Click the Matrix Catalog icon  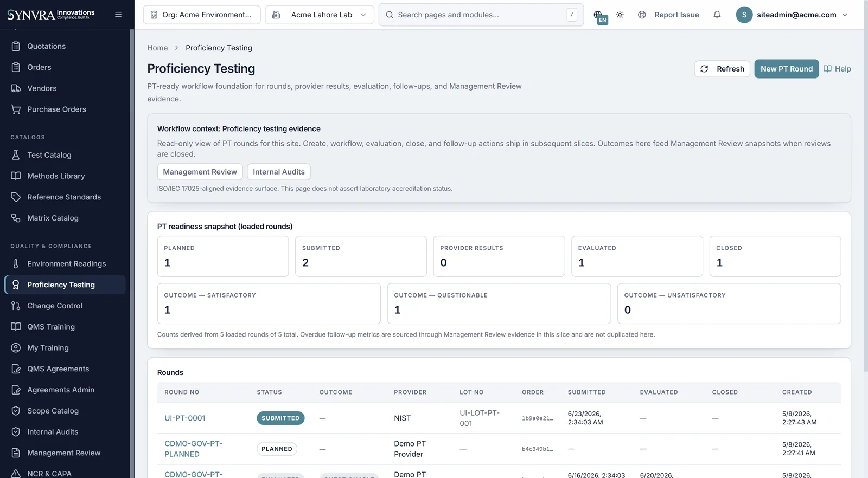pyautogui.click(x=16, y=218)
